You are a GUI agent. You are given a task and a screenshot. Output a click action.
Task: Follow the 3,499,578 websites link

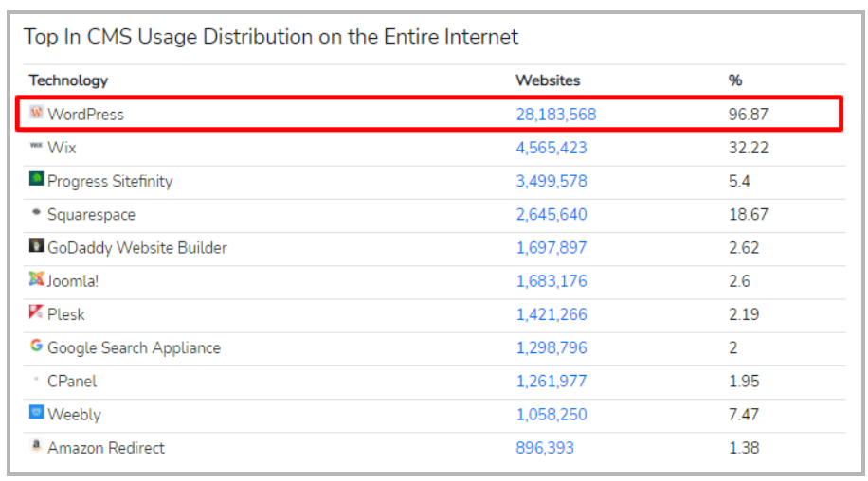click(552, 182)
